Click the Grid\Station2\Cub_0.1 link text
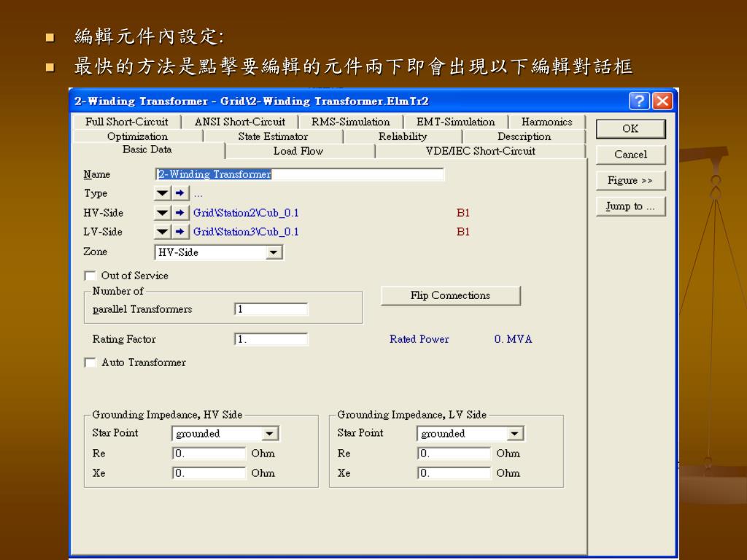747x560 pixels. 246,213
